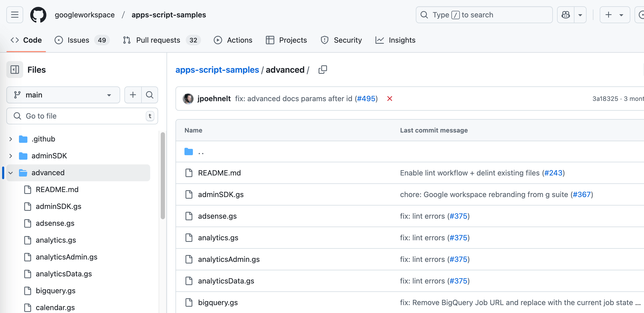
Task: Focus the Type / to search box
Action: 484,15
